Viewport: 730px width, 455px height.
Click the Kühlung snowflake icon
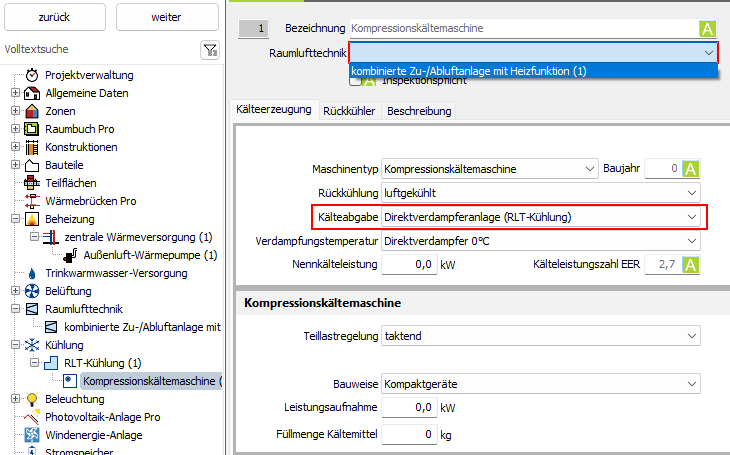tap(32, 345)
